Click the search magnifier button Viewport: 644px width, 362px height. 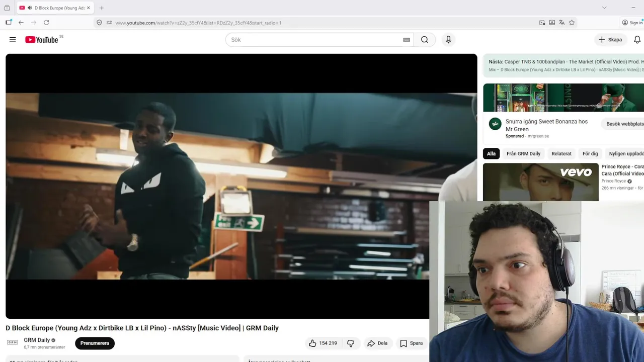click(425, 40)
